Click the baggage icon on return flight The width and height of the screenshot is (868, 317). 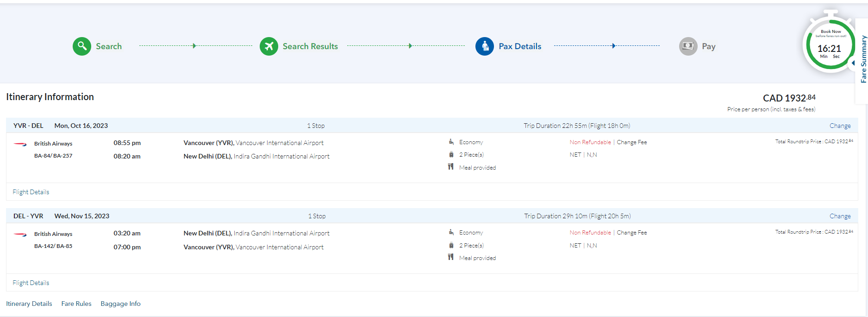451,245
